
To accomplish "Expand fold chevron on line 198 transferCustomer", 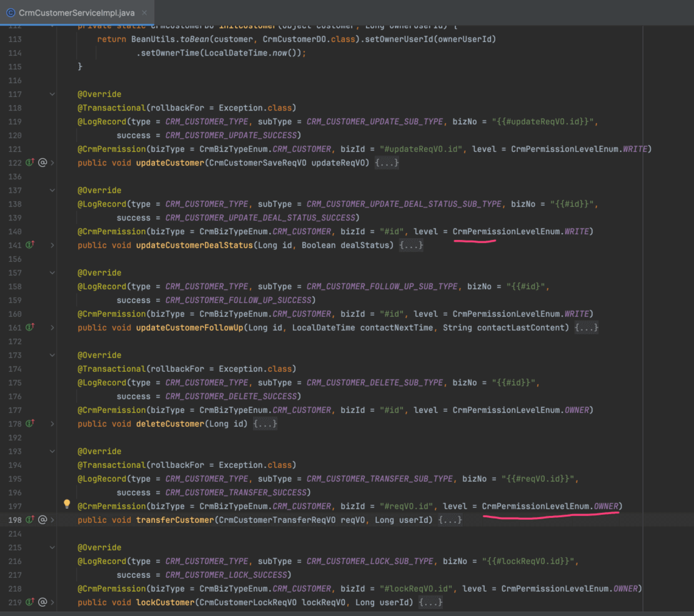I will tap(52, 520).
